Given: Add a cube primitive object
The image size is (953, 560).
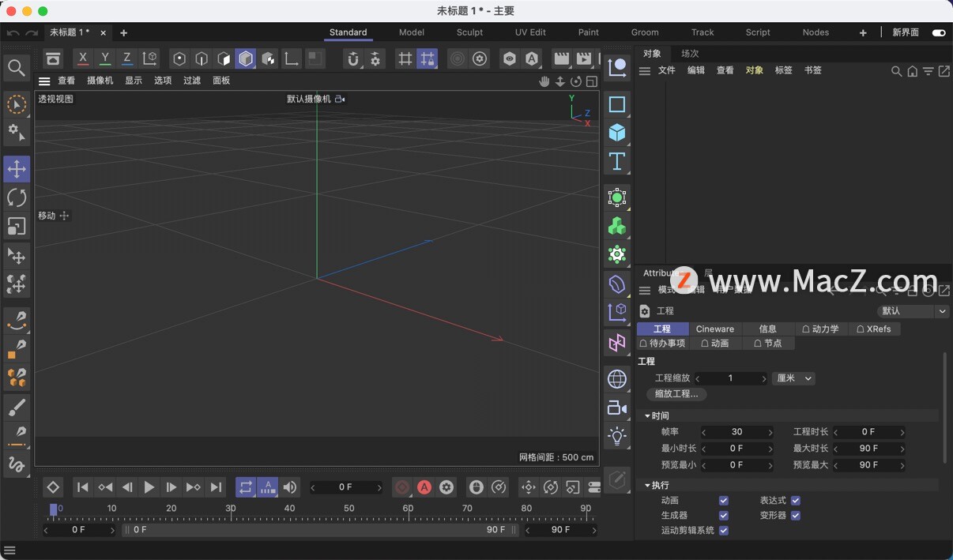Looking at the screenshot, I should (x=617, y=133).
